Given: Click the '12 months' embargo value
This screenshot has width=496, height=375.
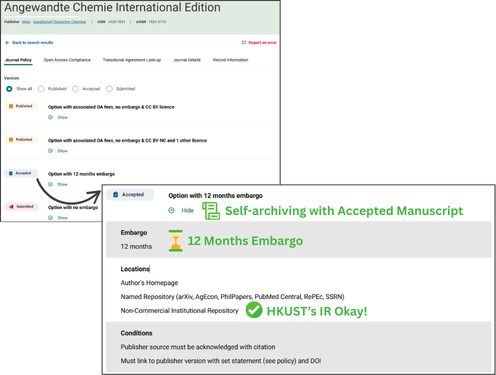Looking at the screenshot, I should pyautogui.click(x=136, y=247).
